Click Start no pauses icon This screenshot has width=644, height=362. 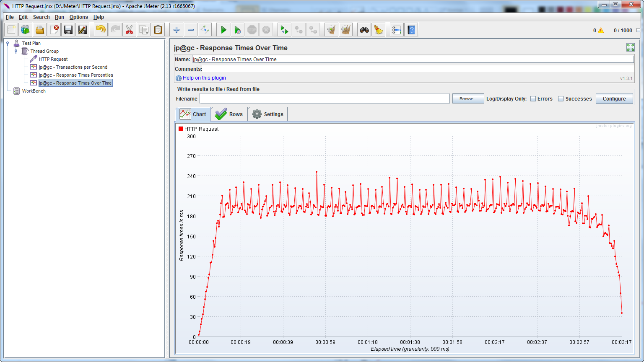(x=238, y=30)
